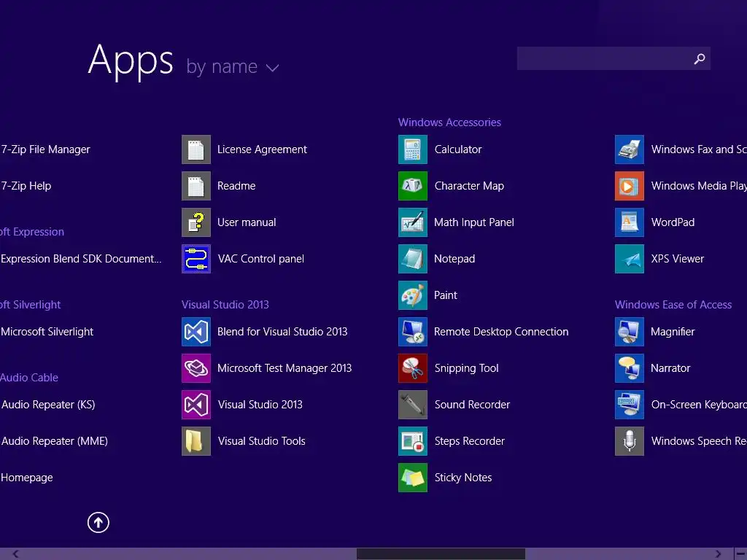Screen dimensions: 747x560
Task: Launch the XPS Viewer icon
Action: pos(630,259)
